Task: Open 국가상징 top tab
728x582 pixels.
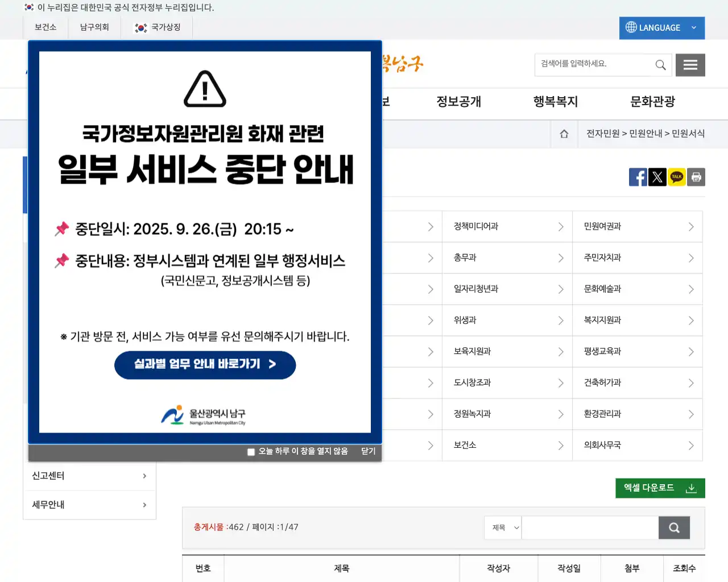Action: [157, 27]
